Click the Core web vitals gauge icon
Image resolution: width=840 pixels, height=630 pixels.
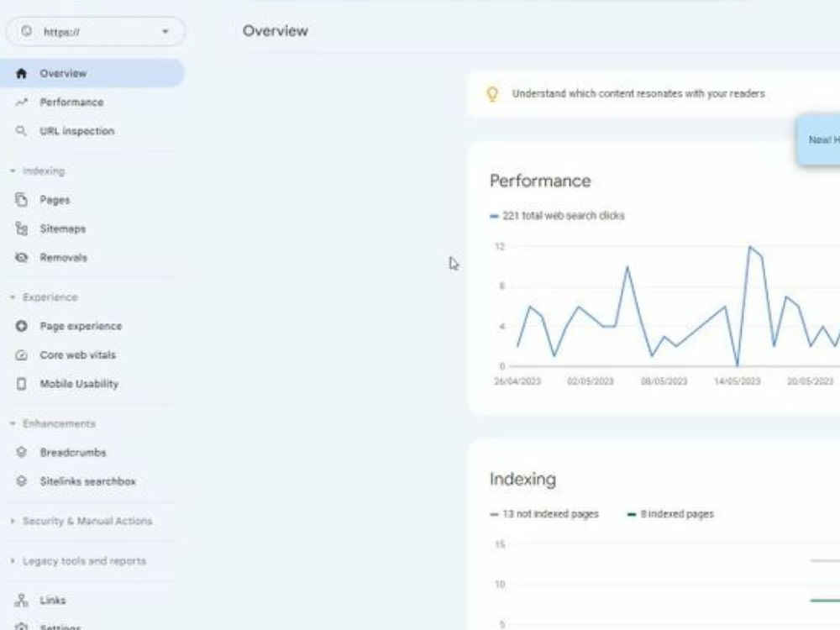pyautogui.click(x=22, y=355)
